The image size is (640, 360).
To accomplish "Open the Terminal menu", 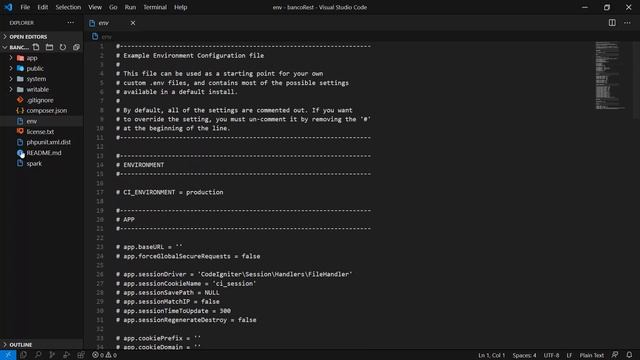I will (155, 7).
